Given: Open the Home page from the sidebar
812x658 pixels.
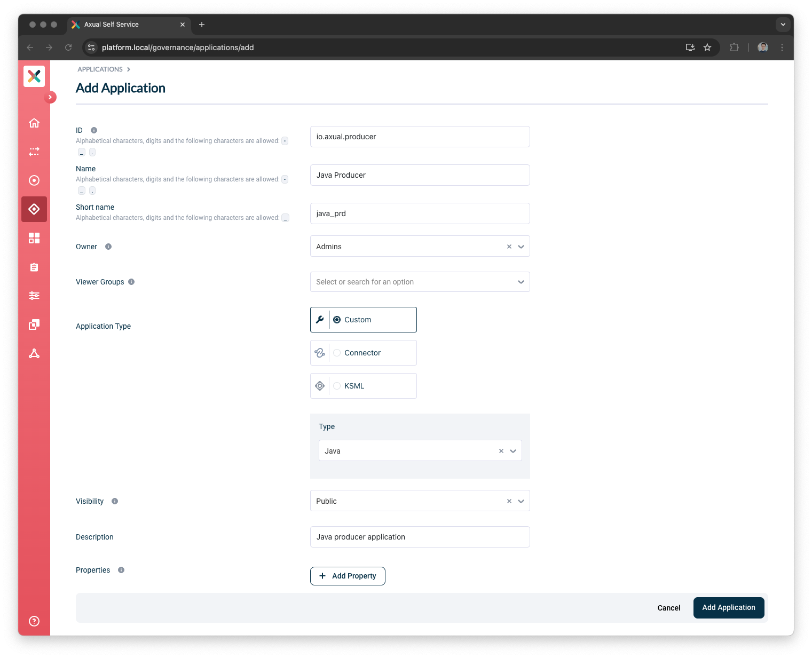Looking at the screenshot, I should click(34, 123).
